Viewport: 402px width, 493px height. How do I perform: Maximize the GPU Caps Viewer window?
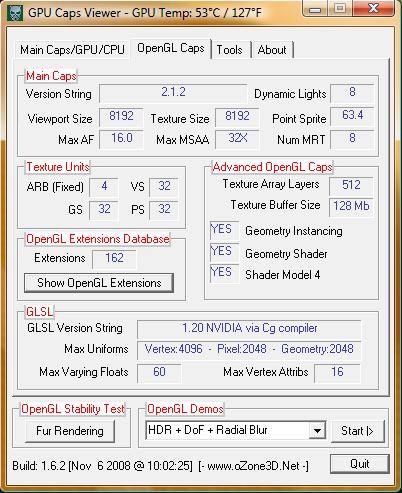coord(339,8)
